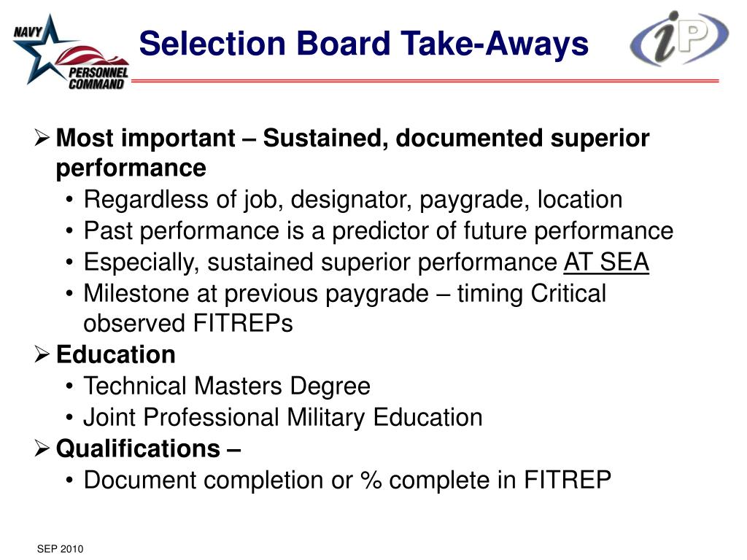Select Joint Professional Military Education line
747x560 pixels.
(x=283, y=417)
